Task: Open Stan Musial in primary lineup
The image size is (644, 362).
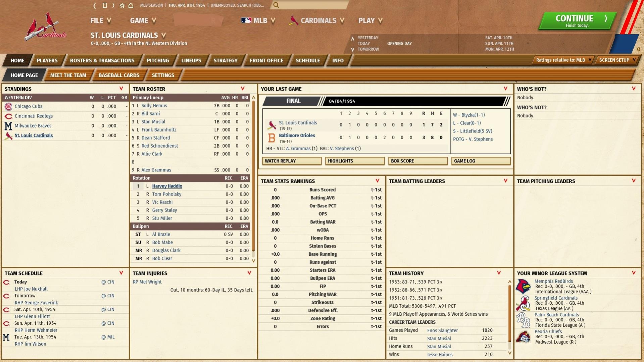Action: pyautogui.click(x=153, y=122)
